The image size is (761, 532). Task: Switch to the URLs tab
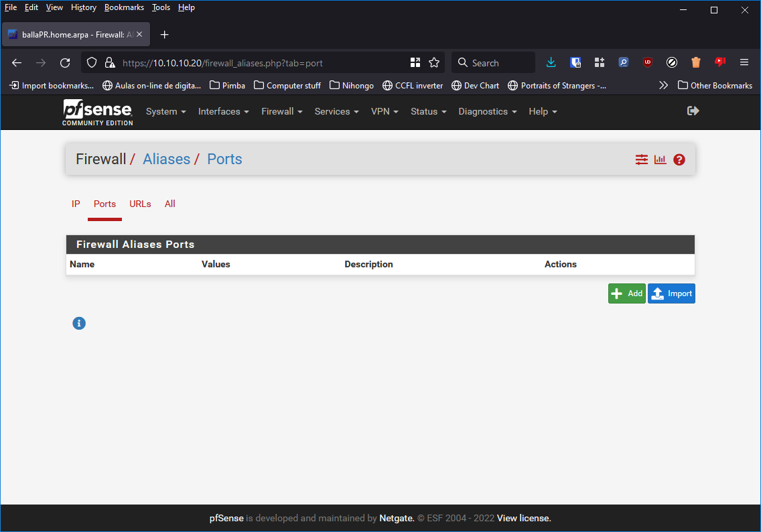(x=140, y=204)
